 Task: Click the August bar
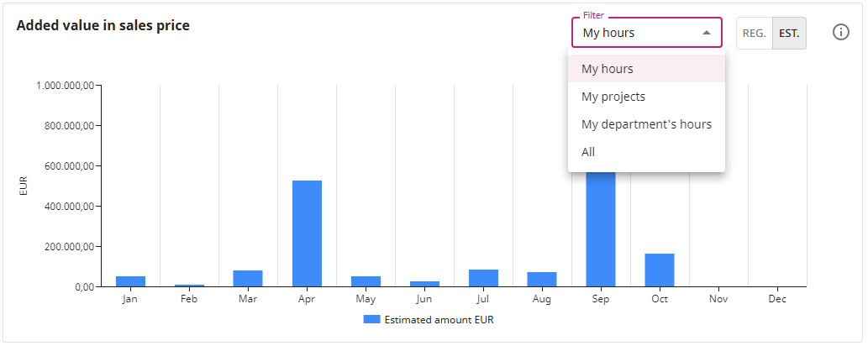[542, 280]
